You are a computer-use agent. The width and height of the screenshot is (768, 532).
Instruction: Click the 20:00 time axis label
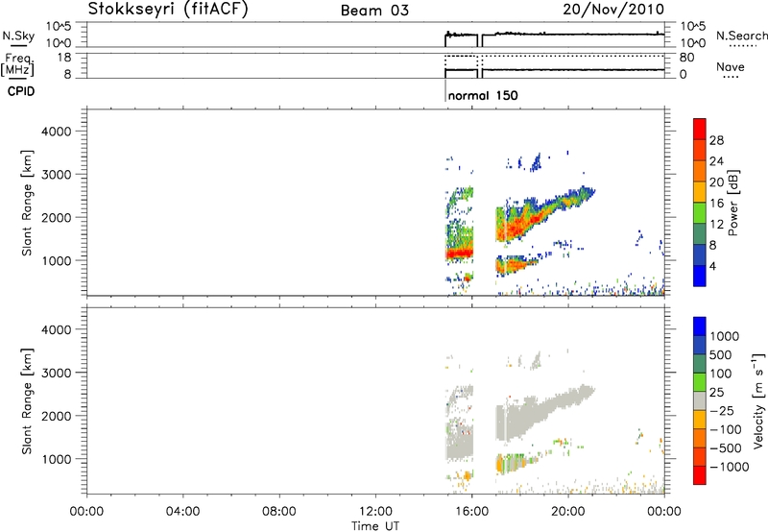tap(568, 512)
